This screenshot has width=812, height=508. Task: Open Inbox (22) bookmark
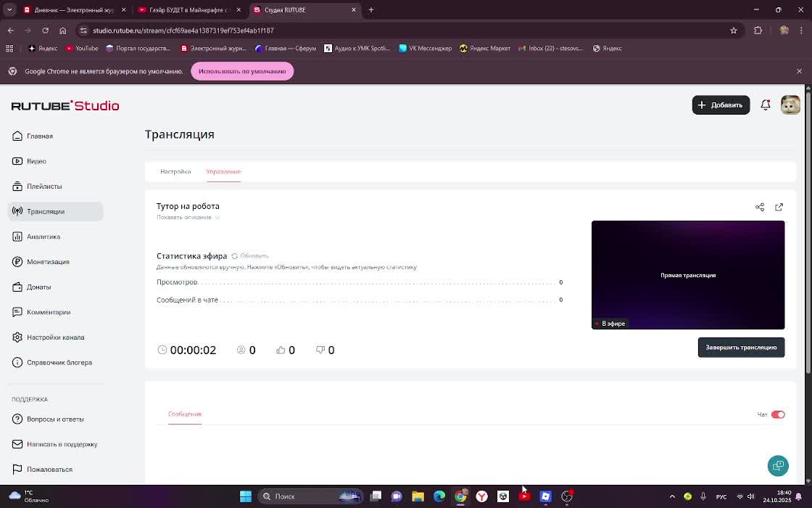(x=550, y=48)
